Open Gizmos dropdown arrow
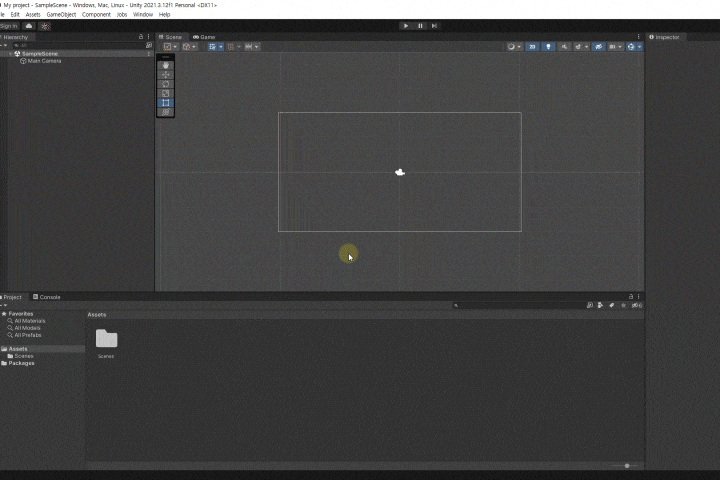 639,47
